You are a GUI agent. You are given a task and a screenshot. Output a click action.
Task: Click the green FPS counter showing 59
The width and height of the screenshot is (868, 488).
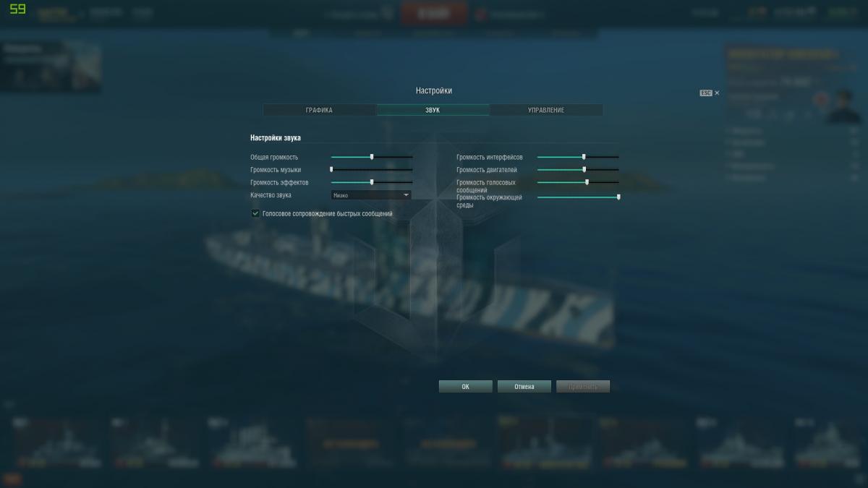(x=17, y=9)
